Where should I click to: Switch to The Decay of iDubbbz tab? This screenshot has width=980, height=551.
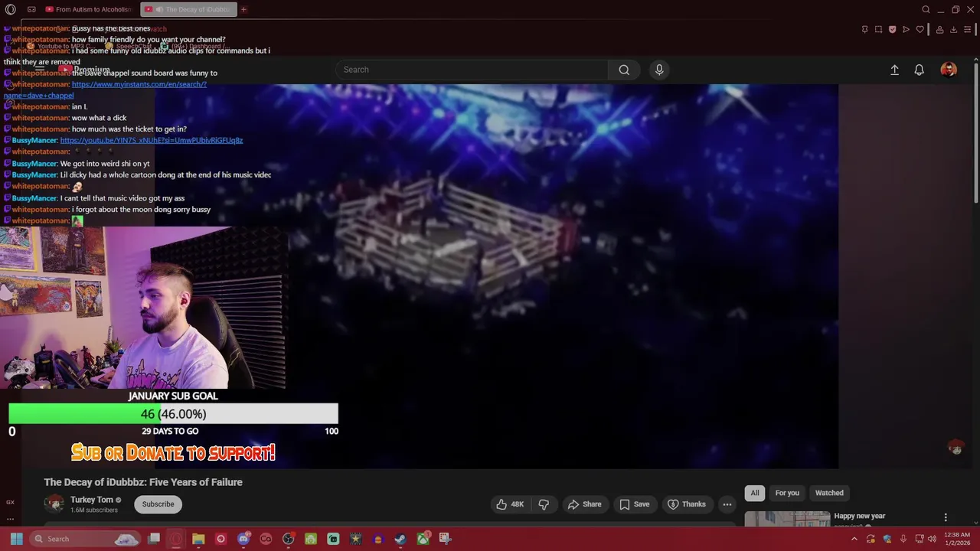(x=189, y=9)
